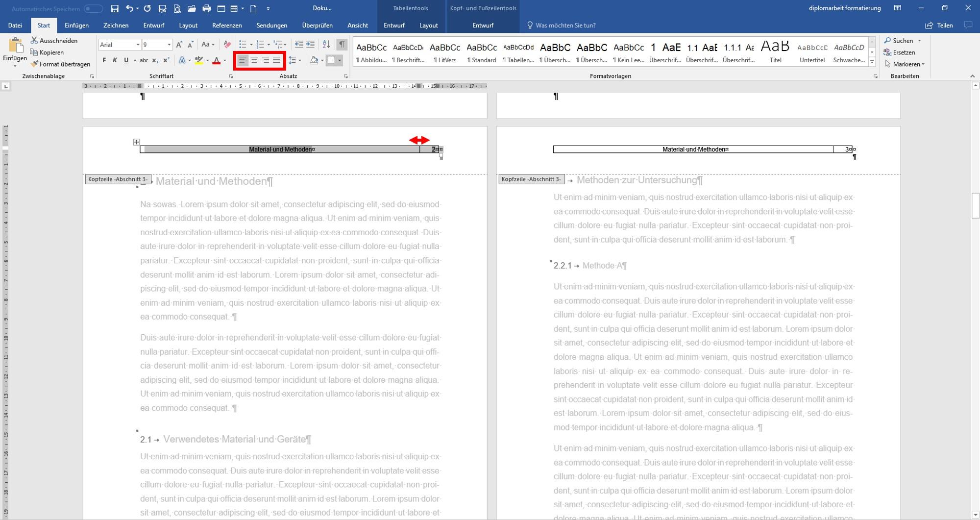This screenshot has height=520, width=980.
Task: Increase the paragraph indent
Action: click(310, 45)
